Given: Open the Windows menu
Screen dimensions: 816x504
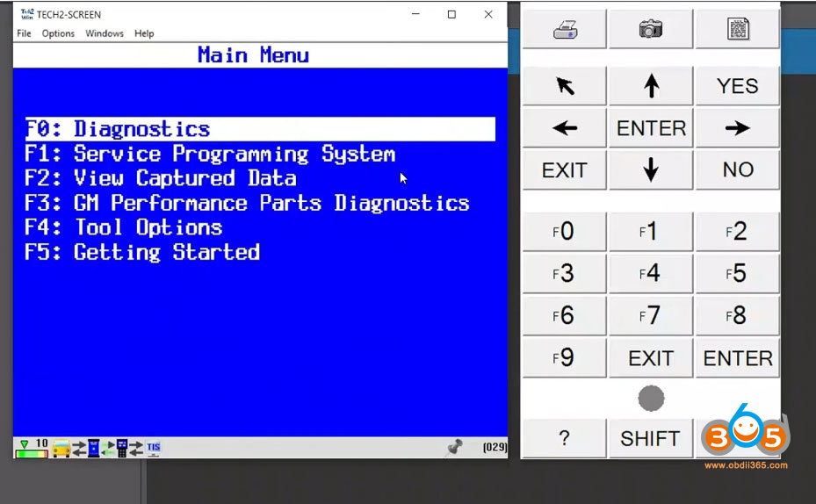Looking at the screenshot, I should click(x=105, y=33).
